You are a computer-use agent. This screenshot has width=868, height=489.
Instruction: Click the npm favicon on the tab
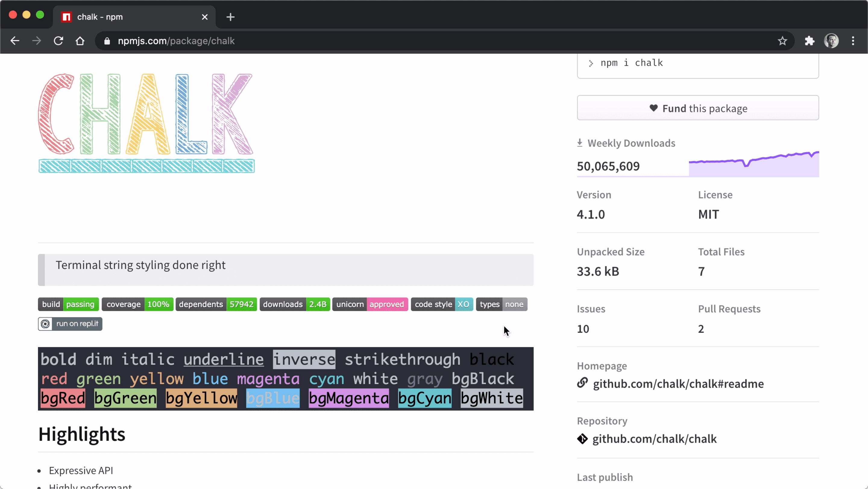(x=66, y=17)
